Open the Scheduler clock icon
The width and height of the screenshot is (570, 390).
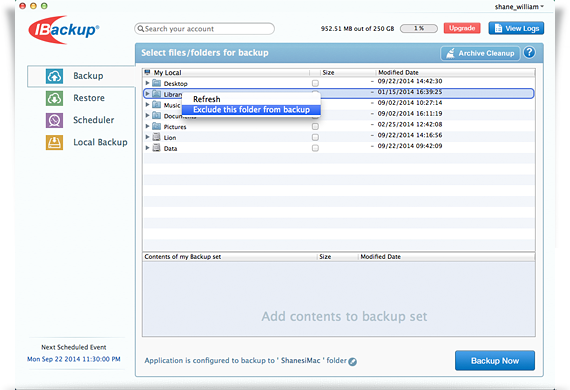pos(54,120)
